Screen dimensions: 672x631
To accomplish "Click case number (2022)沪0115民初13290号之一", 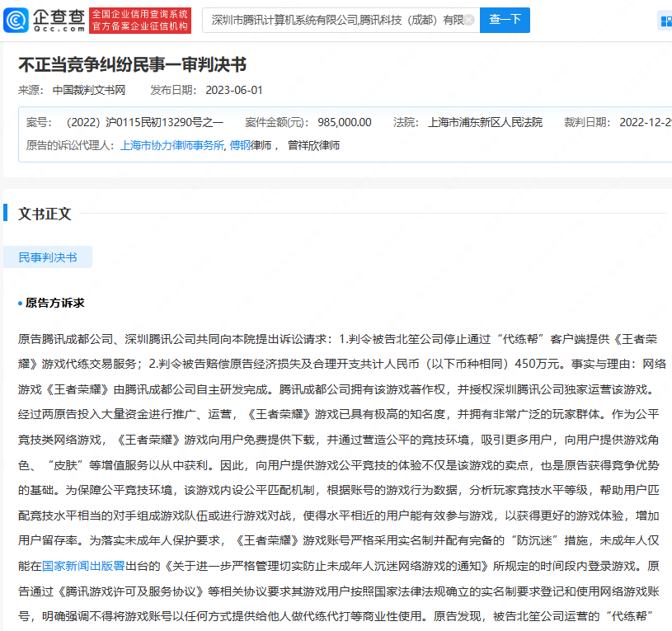I will point(145,123).
